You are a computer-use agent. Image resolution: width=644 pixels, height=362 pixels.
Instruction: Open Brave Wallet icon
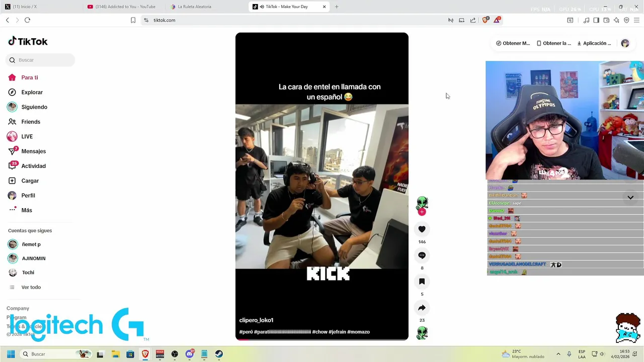(606, 20)
